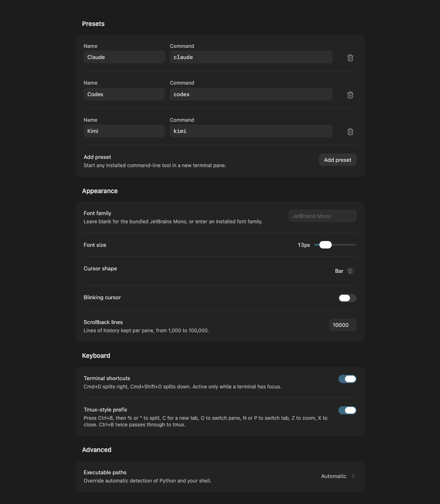Open the Cursor shape Bar dropdown

pyautogui.click(x=344, y=271)
